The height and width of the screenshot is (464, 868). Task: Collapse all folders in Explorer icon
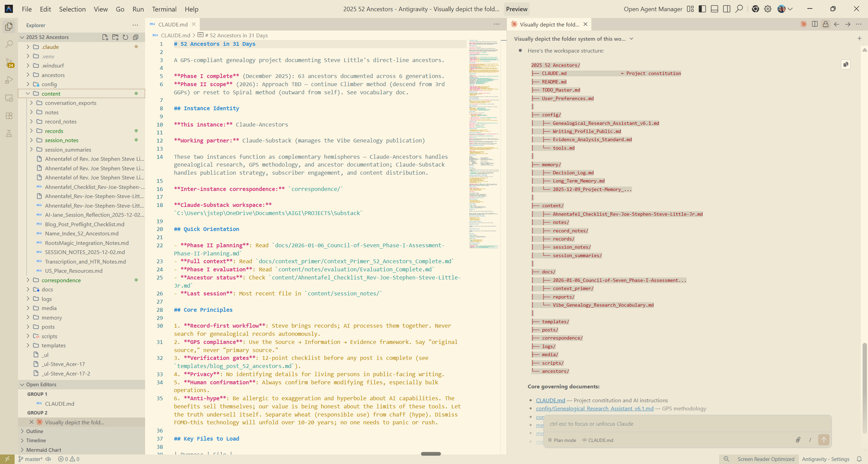pyautogui.click(x=136, y=37)
